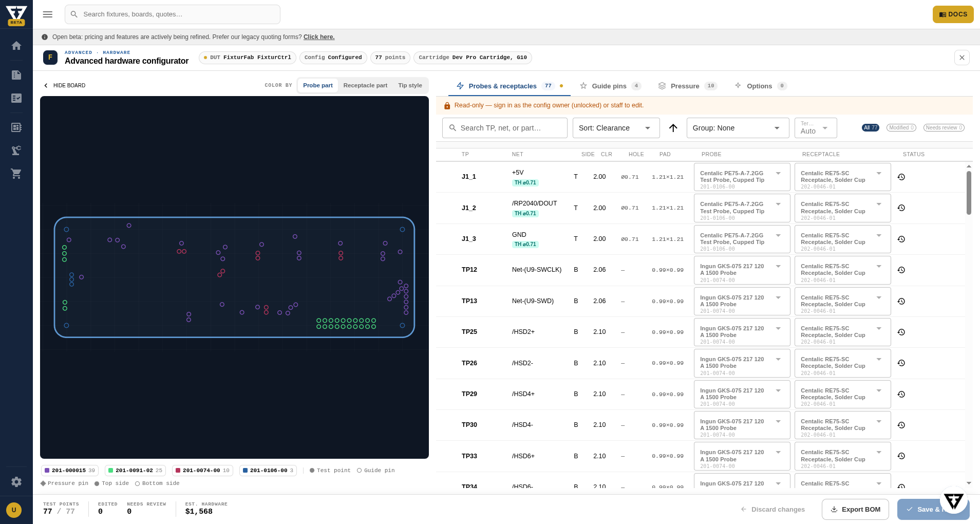This screenshot has width=980, height=524.
Task: Open probe dropdown for J1_1
Action: coord(742,177)
